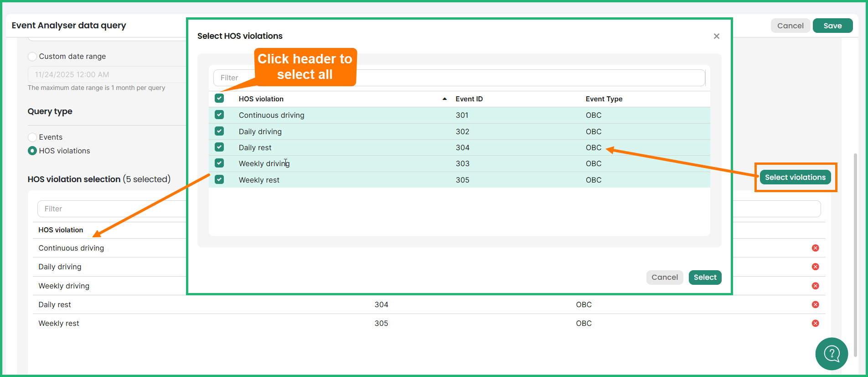The width and height of the screenshot is (868, 377).
Task: Open the help chat bubble icon
Action: click(x=831, y=353)
